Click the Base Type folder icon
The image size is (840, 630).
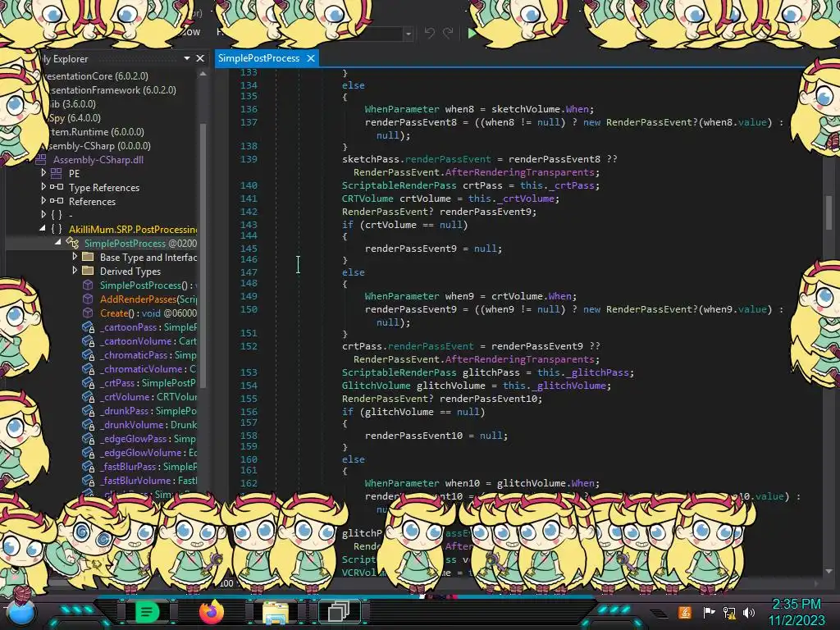[x=88, y=257]
